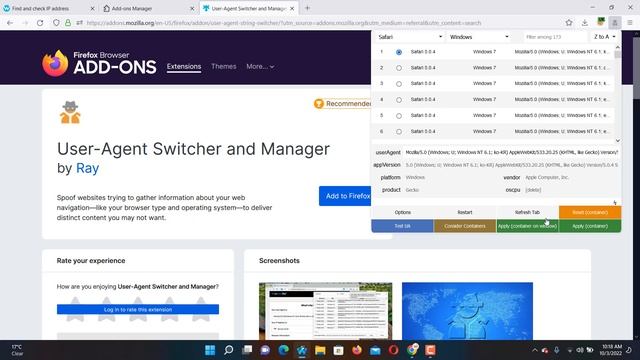Click the Firefox Add-ons logo
Screen dimensions: 640x360
pyautogui.click(x=99, y=63)
